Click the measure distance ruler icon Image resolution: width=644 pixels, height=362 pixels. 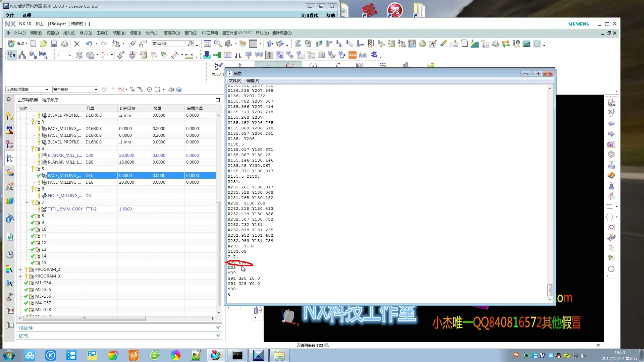click(x=189, y=55)
